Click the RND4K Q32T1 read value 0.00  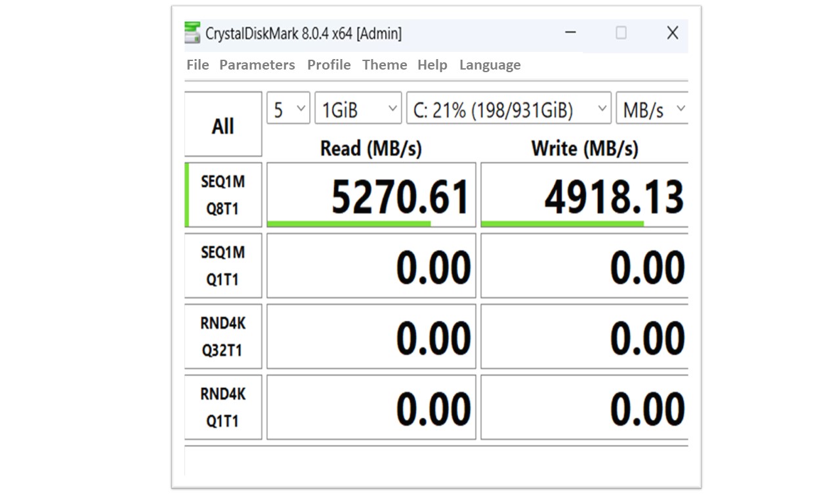pos(371,337)
